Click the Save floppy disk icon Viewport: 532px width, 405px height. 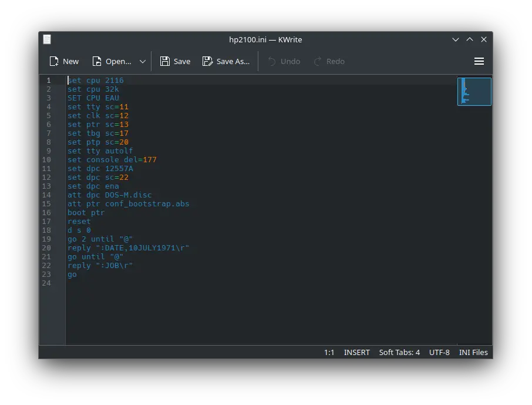[x=165, y=61]
